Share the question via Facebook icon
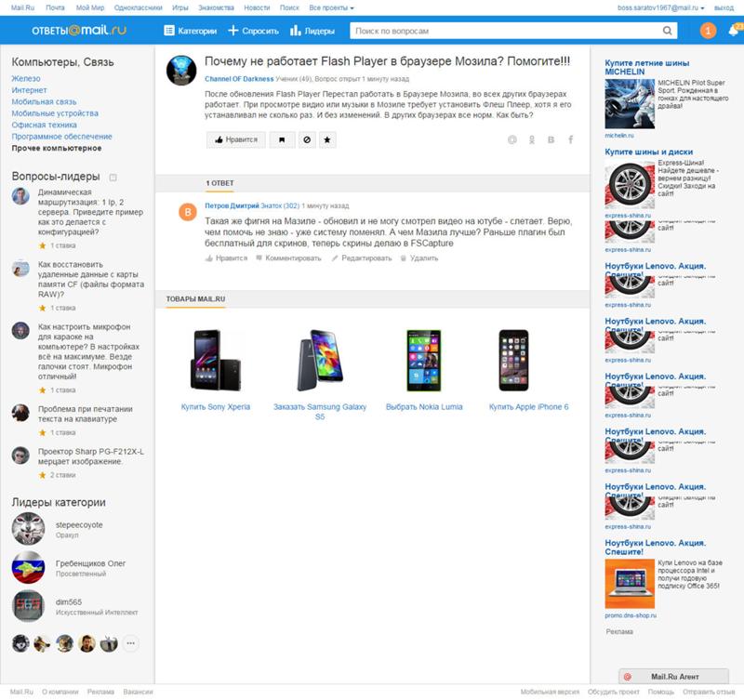Viewport: 744px width, 700px height. pos(571,139)
